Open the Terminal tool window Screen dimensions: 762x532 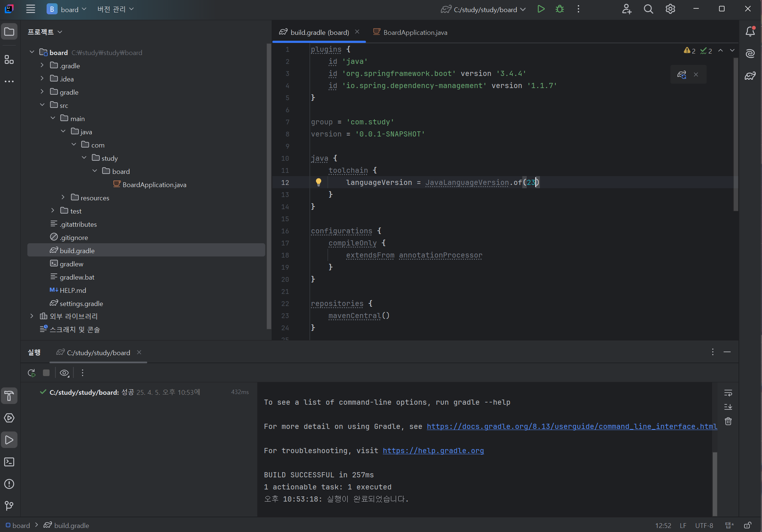pos(9,462)
